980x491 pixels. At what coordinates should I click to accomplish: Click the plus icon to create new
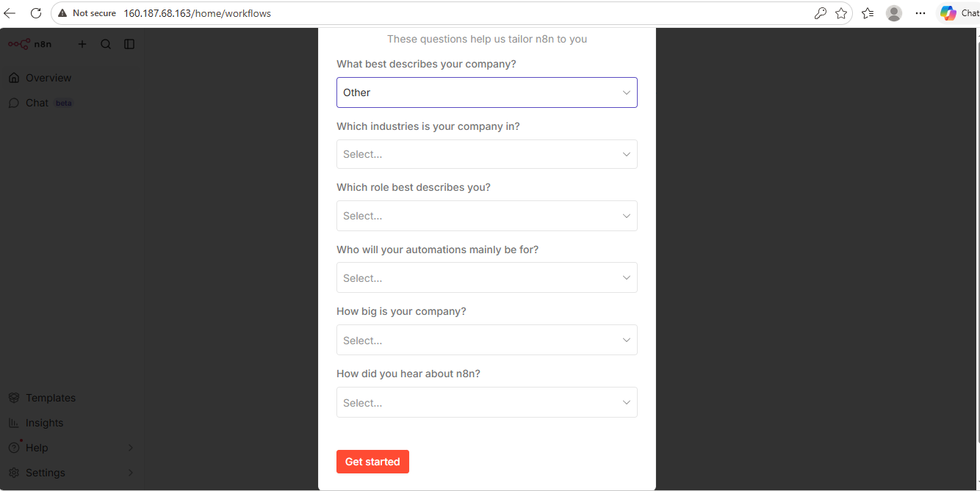pyautogui.click(x=82, y=44)
